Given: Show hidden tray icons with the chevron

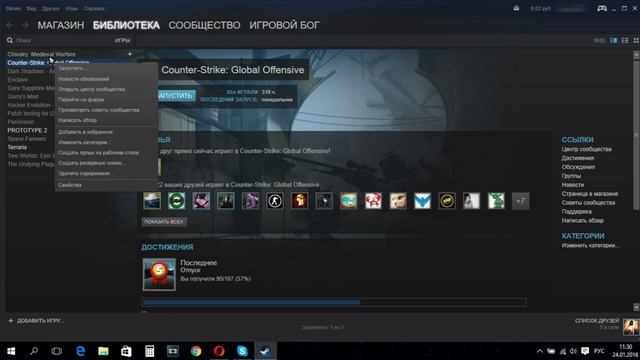Looking at the screenshot, I should pos(540,351).
